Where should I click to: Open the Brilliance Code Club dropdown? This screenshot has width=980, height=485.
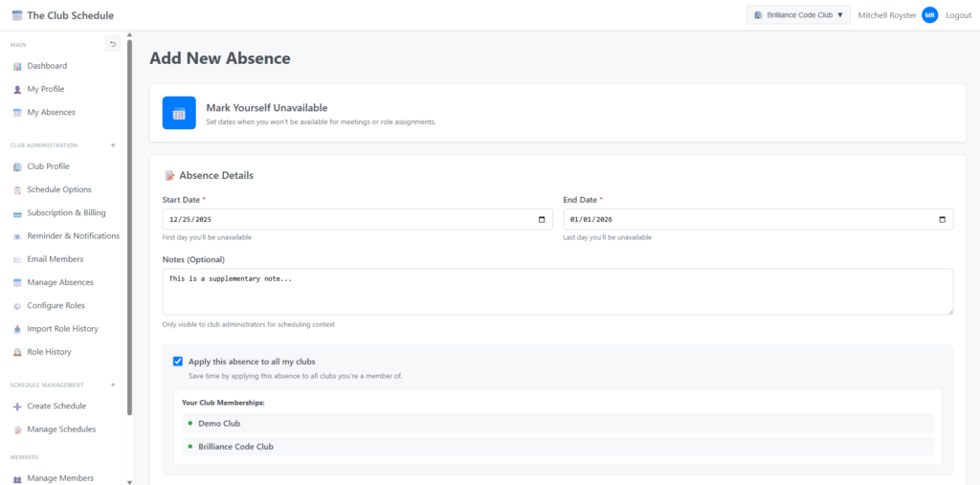[798, 15]
